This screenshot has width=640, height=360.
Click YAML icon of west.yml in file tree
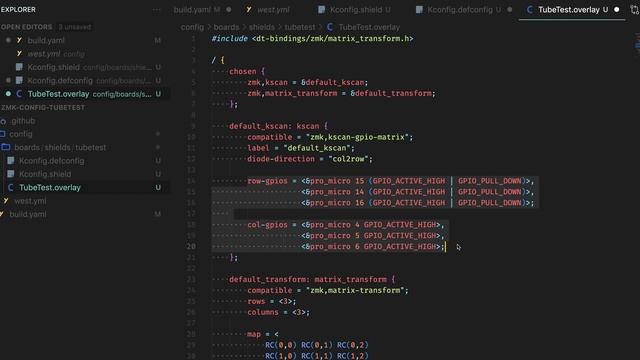(x=6, y=201)
